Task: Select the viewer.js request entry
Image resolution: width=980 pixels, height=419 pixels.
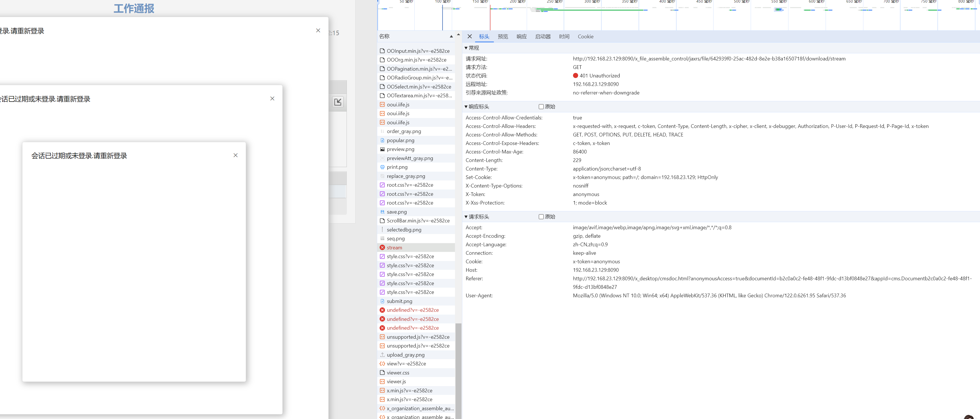Action: [396, 381]
